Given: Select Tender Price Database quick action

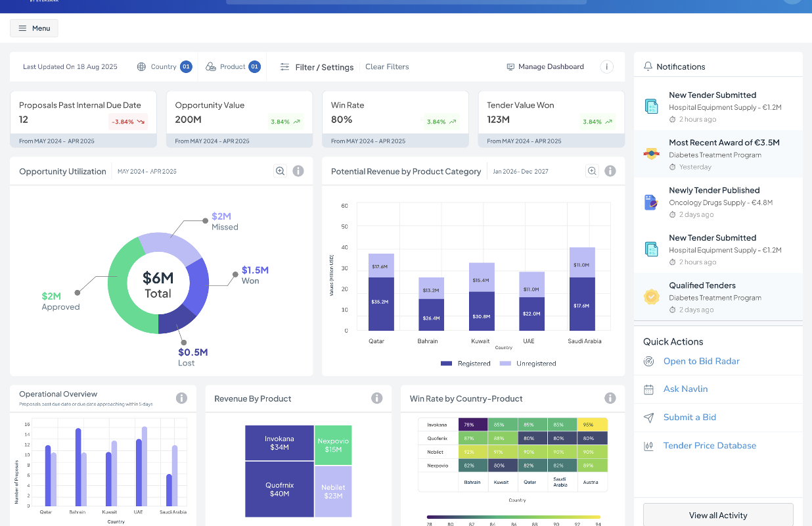Looking at the screenshot, I should click(710, 445).
